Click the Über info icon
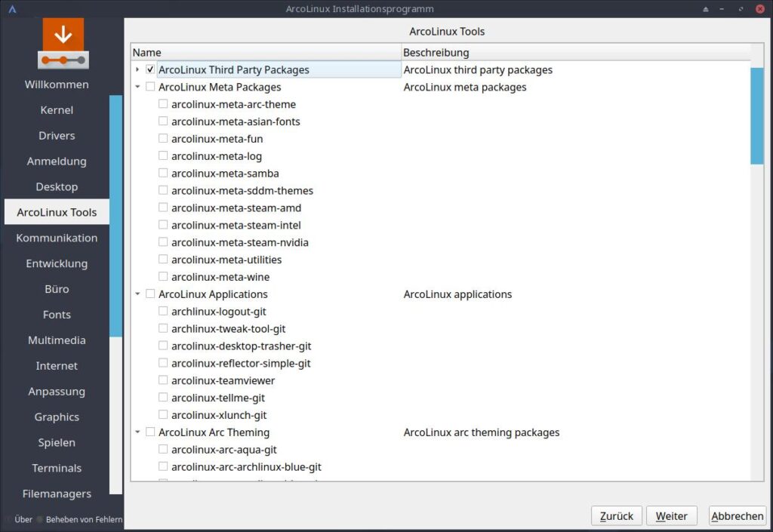This screenshot has width=773, height=532. (8, 519)
